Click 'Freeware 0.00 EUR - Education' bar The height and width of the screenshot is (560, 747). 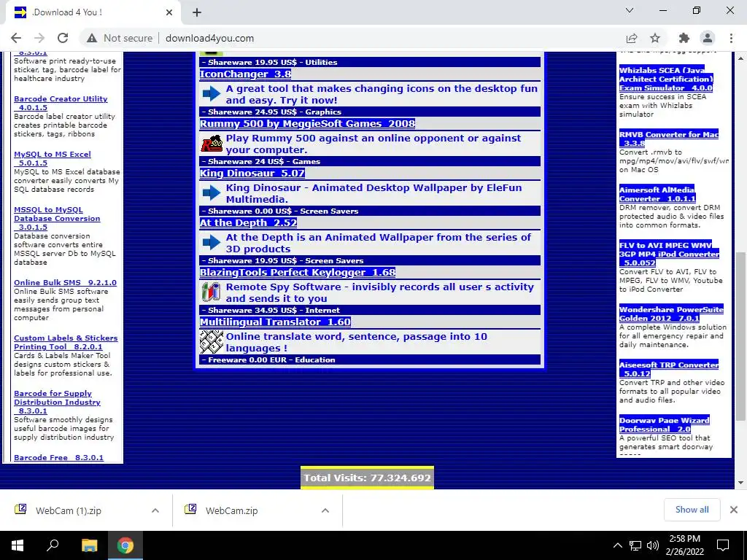coord(370,359)
